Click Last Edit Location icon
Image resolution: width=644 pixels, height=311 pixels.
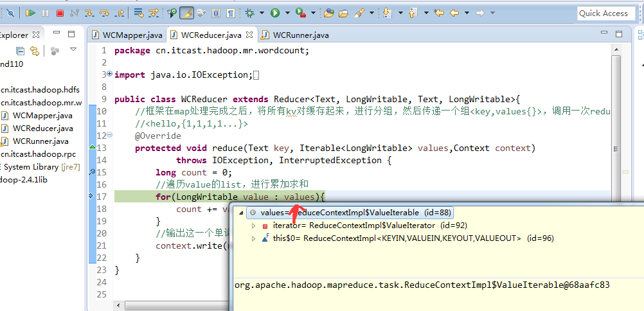pos(439,13)
